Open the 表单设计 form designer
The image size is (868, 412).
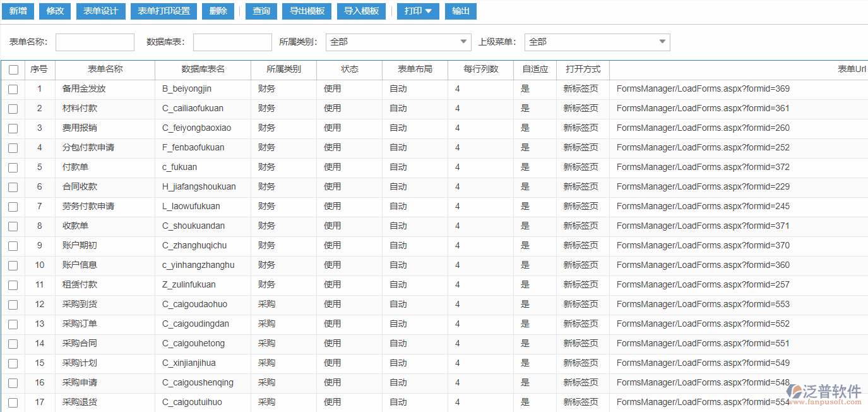pyautogui.click(x=100, y=11)
